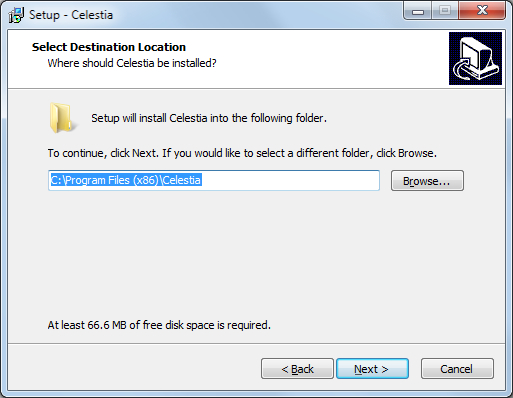This screenshot has width=513, height=398.
Task: Click the "Where should Celestia be installed?" subtitle
Action: [x=132, y=63]
